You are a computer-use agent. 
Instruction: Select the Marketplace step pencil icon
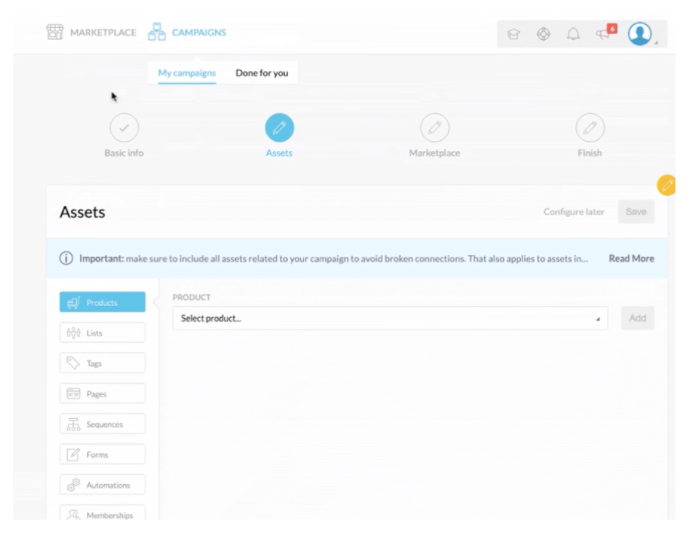[434, 128]
